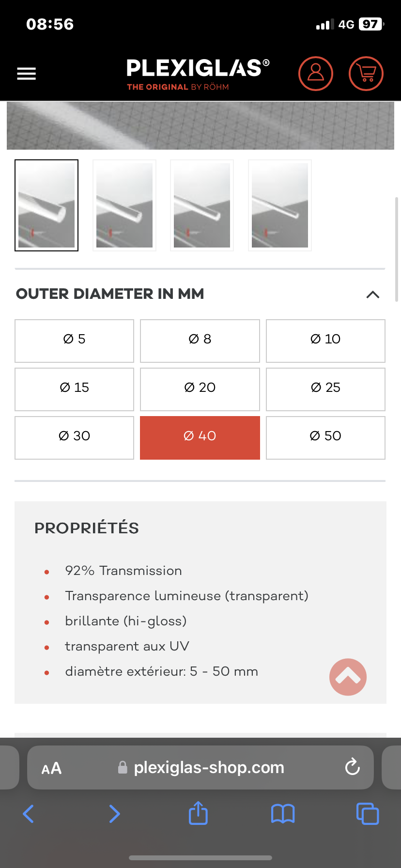This screenshot has height=868, width=401.
Task: Open the AA reader options
Action: pyautogui.click(x=51, y=768)
